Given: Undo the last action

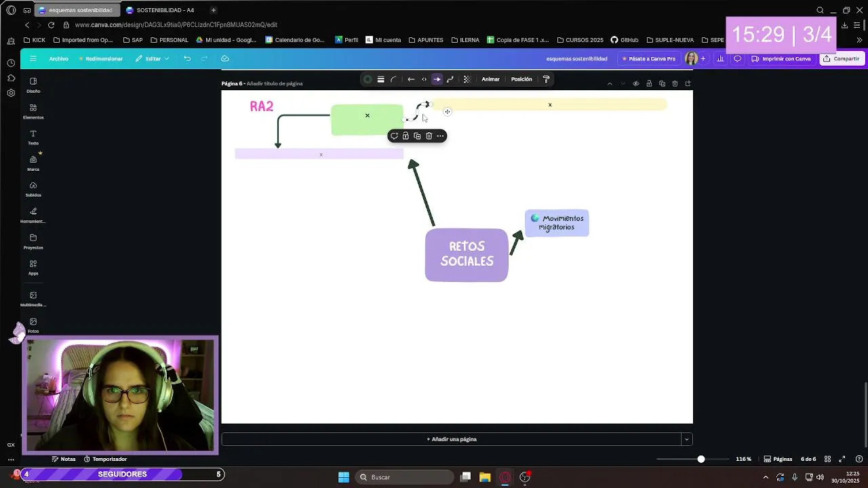Looking at the screenshot, I should pos(187,59).
